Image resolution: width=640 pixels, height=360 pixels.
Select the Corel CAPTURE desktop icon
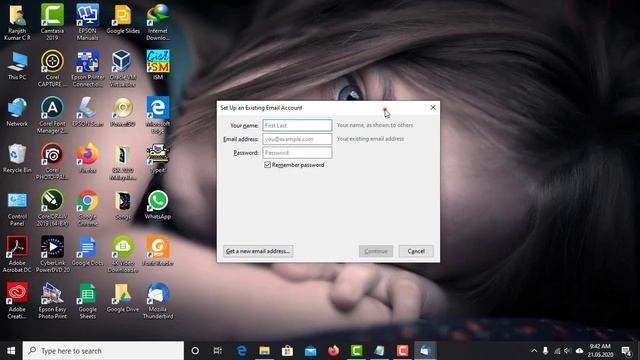[52, 69]
